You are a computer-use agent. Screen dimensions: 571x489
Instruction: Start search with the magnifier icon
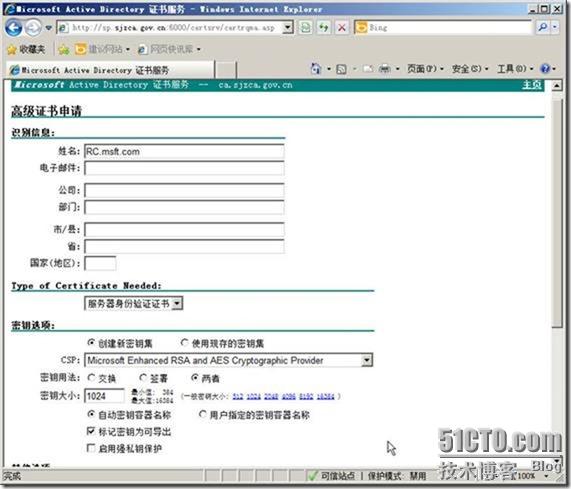[x=543, y=27]
